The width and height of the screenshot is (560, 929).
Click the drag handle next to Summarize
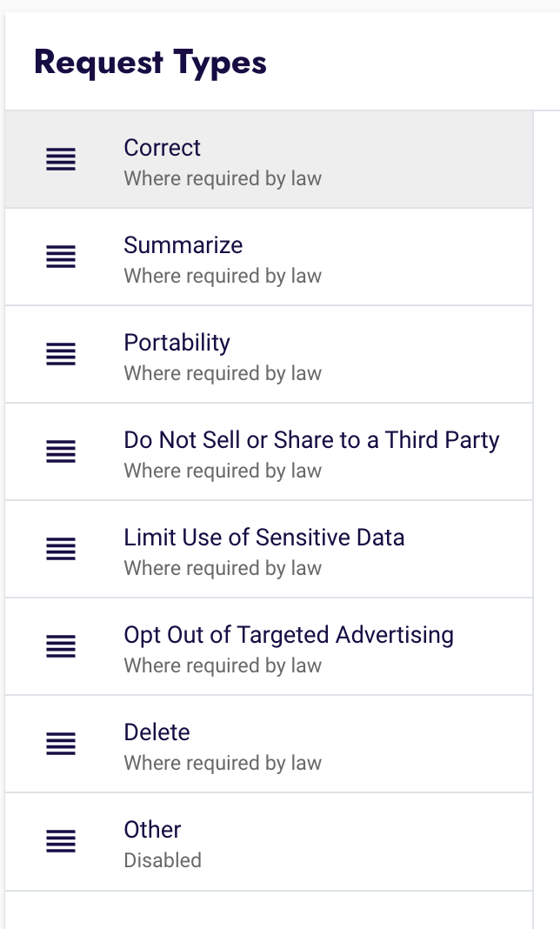[60, 257]
